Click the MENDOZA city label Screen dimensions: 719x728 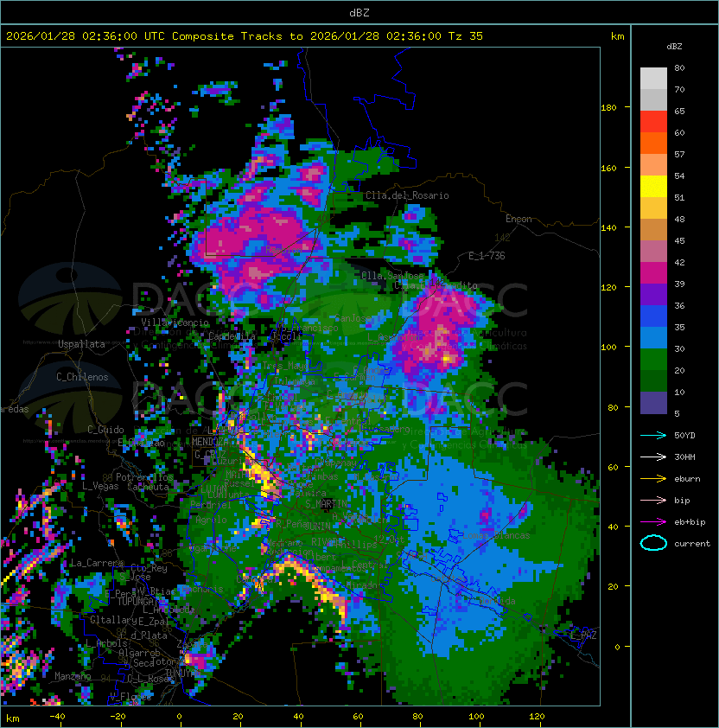[209, 442]
